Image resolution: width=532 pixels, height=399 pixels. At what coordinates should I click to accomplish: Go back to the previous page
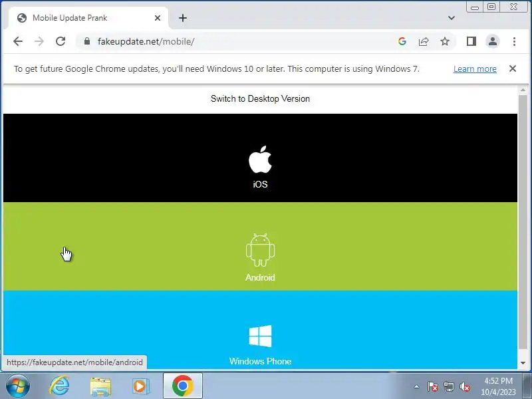click(18, 41)
